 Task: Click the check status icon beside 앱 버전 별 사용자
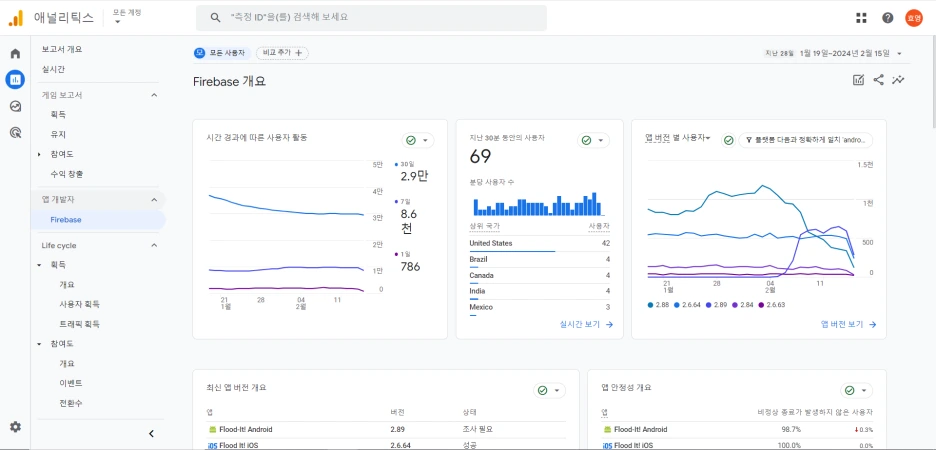pyautogui.click(x=728, y=140)
